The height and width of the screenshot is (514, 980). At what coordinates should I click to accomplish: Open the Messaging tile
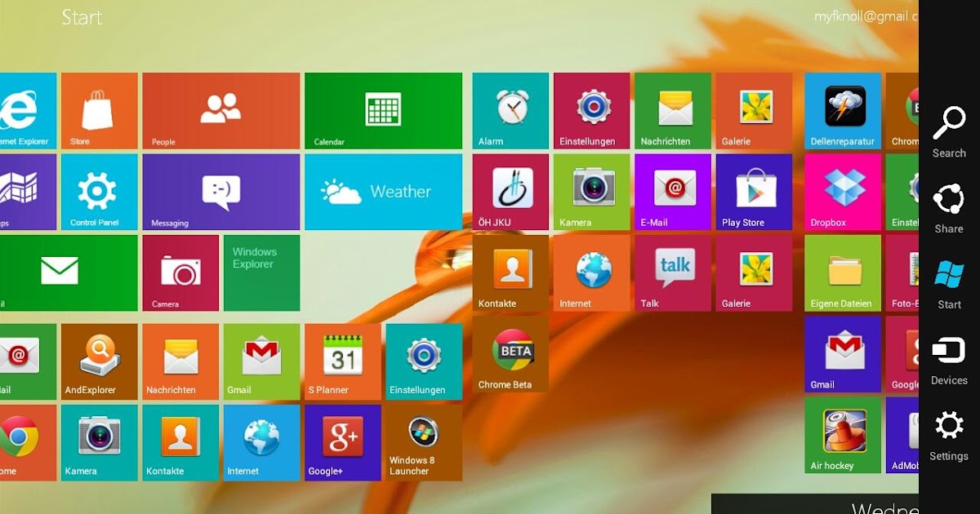(x=221, y=192)
